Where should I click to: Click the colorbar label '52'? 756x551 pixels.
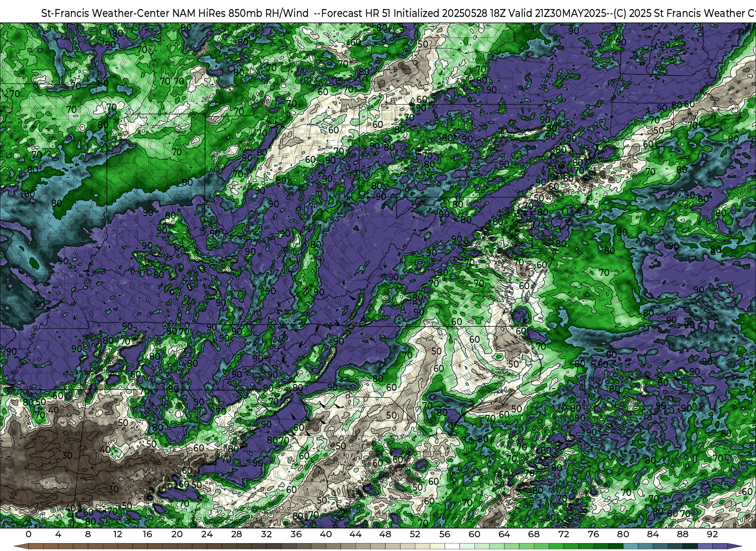415,534
